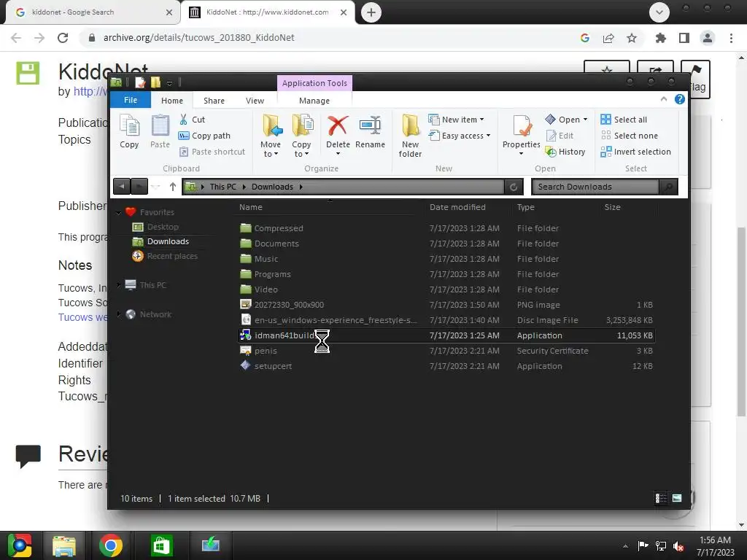The width and height of the screenshot is (747, 560).
Task: Switch to the Share ribbon tab
Action: (214, 101)
